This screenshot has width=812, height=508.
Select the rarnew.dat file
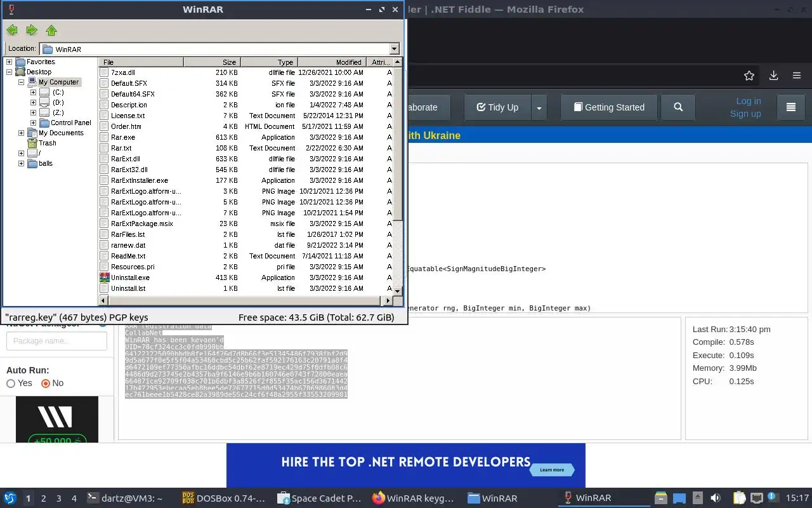coord(128,245)
